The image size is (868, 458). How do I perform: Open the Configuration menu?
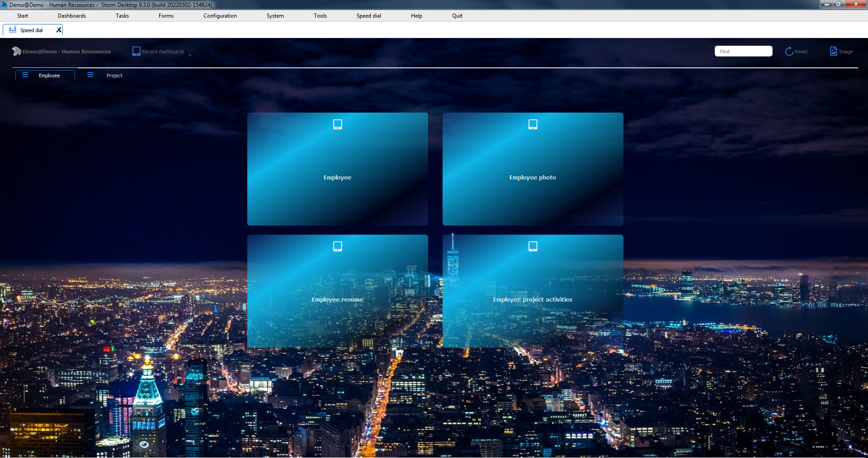(x=220, y=16)
